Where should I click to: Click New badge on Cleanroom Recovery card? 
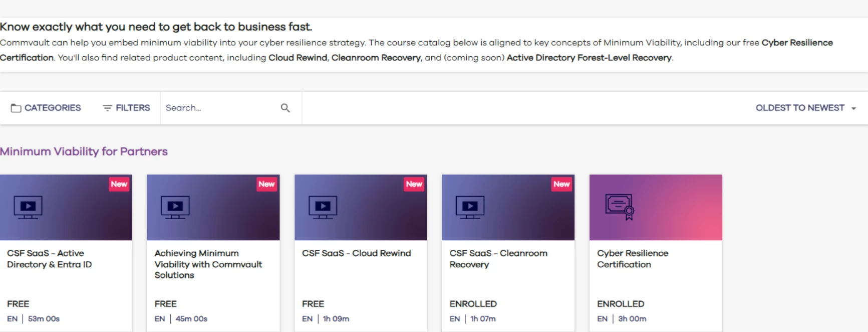pyautogui.click(x=561, y=184)
